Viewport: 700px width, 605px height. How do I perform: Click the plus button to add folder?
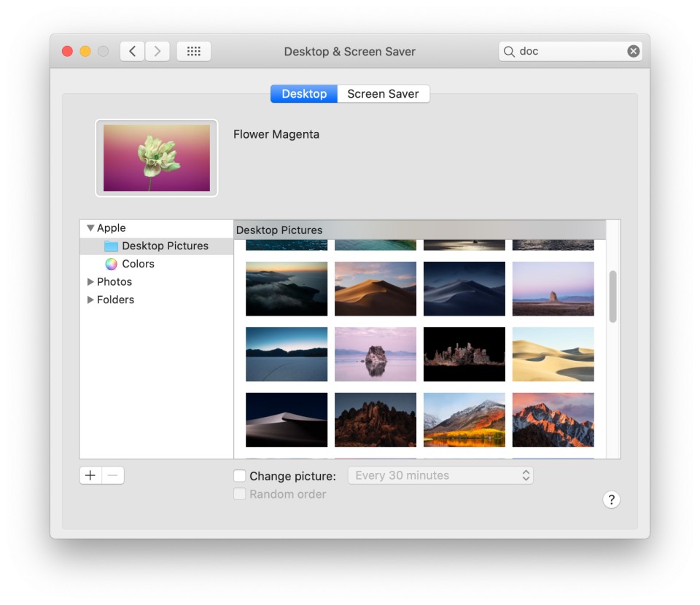(x=90, y=475)
